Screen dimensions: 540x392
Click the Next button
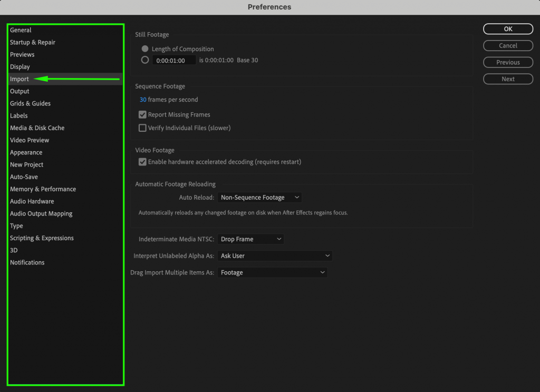pos(508,79)
